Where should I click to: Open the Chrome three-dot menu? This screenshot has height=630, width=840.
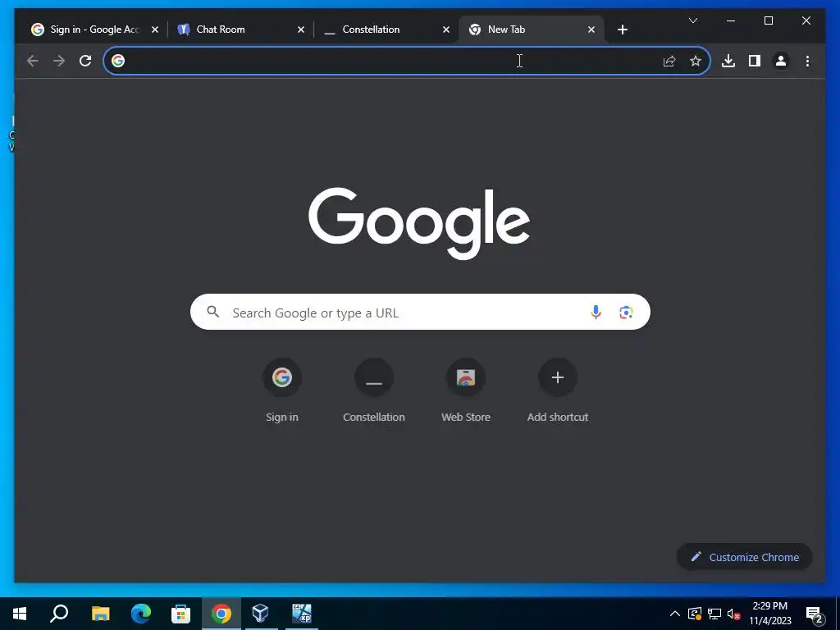807,61
